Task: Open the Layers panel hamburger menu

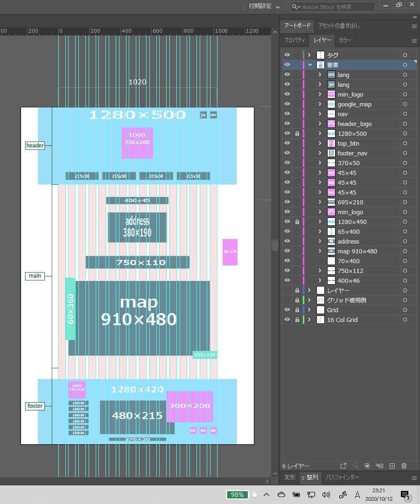Action: [414, 41]
